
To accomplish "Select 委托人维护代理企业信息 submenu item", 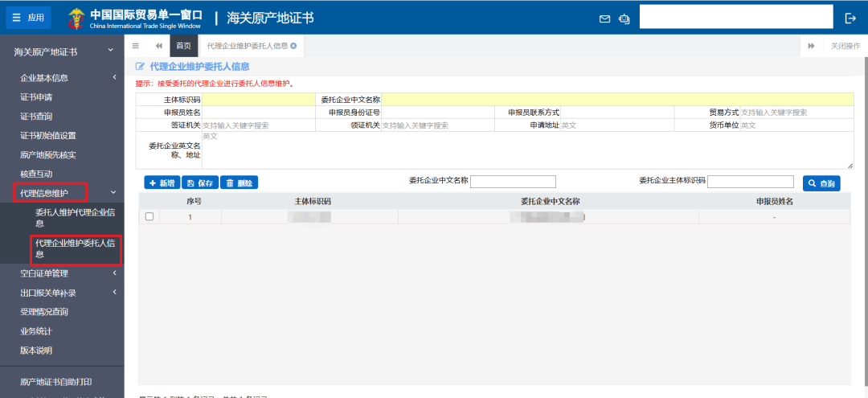I will 76,218.
